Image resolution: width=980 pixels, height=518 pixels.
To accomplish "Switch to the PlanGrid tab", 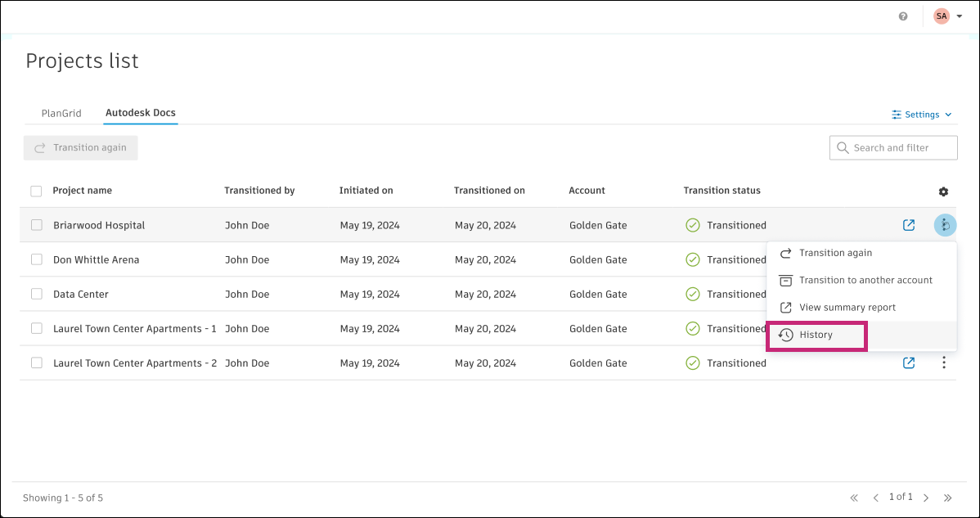I will click(x=61, y=113).
